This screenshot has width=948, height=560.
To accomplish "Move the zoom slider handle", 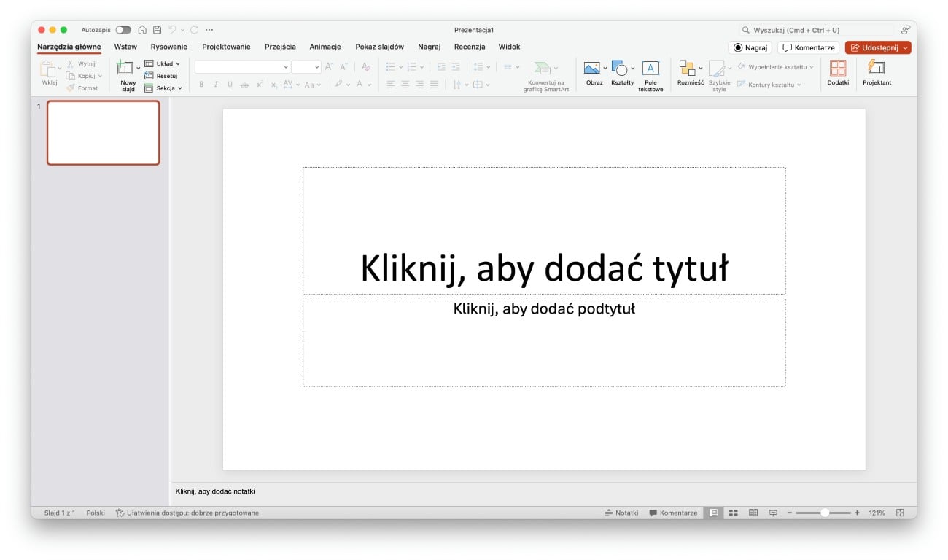I will pos(825,513).
